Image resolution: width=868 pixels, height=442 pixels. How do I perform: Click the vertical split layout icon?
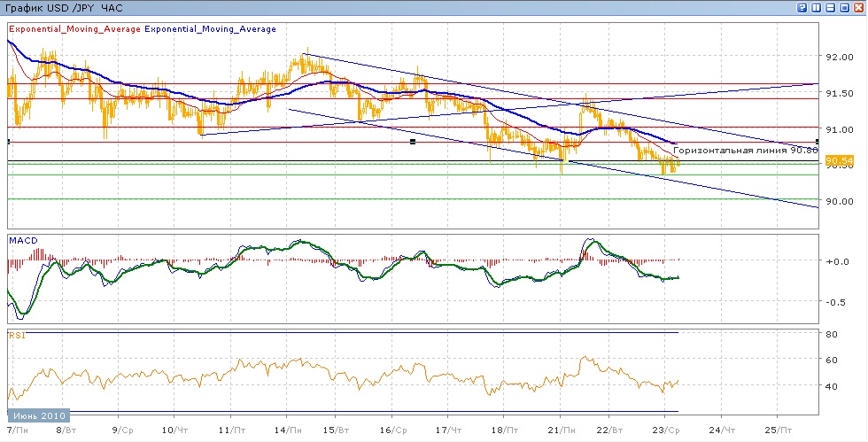(817, 7)
